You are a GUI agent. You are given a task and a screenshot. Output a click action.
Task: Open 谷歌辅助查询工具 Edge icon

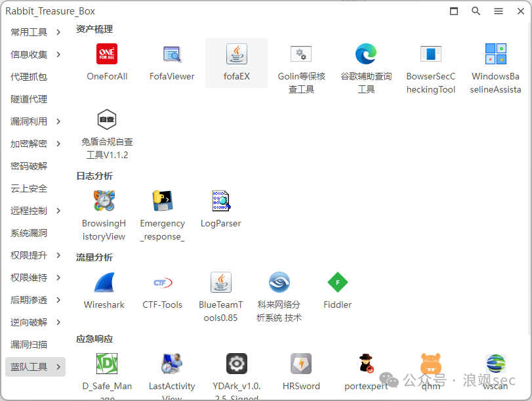pyautogui.click(x=366, y=54)
